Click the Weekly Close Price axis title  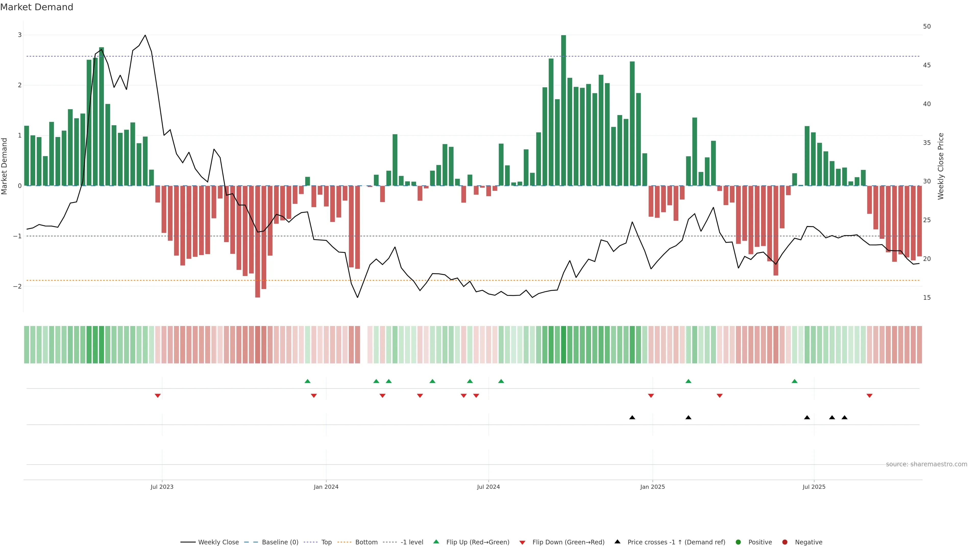(941, 166)
